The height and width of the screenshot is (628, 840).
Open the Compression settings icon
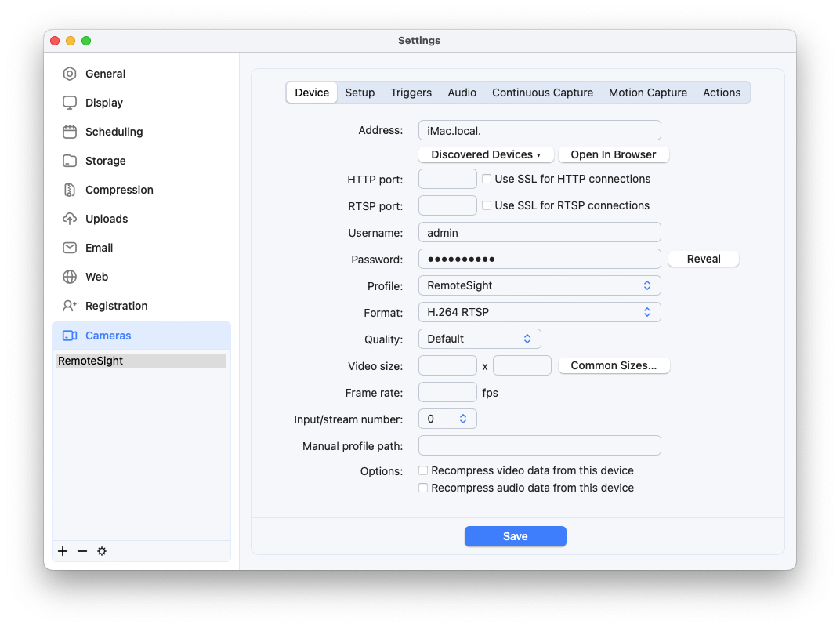70,190
